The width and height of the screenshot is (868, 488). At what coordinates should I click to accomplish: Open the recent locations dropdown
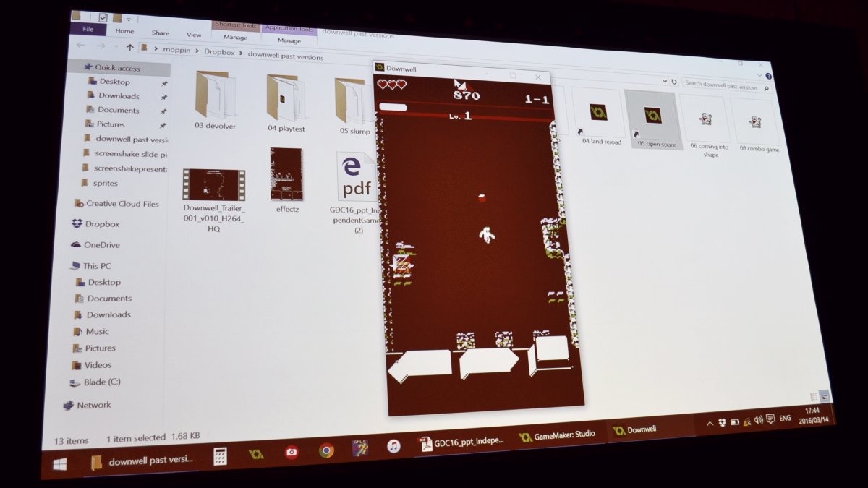click(x=116, y=47)
